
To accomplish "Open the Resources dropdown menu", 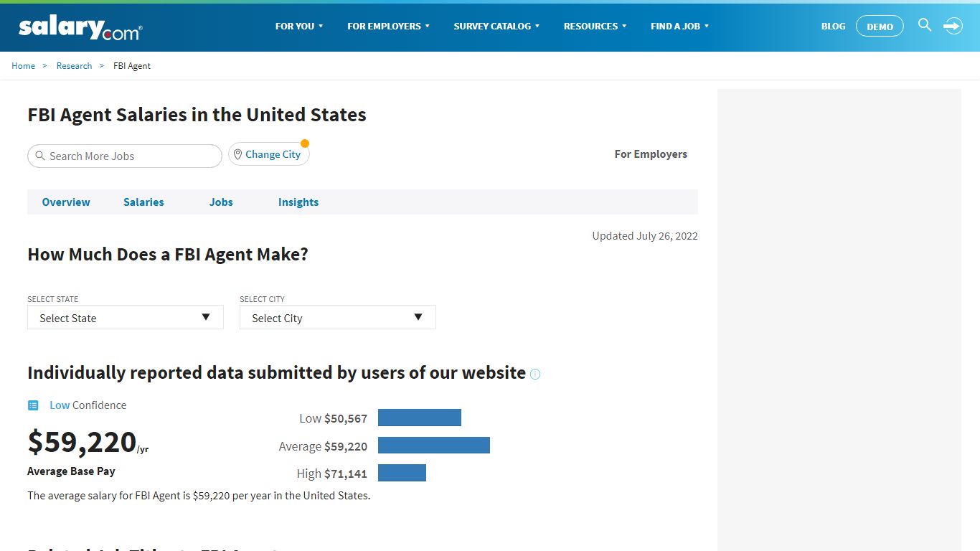I will (595, 26).
